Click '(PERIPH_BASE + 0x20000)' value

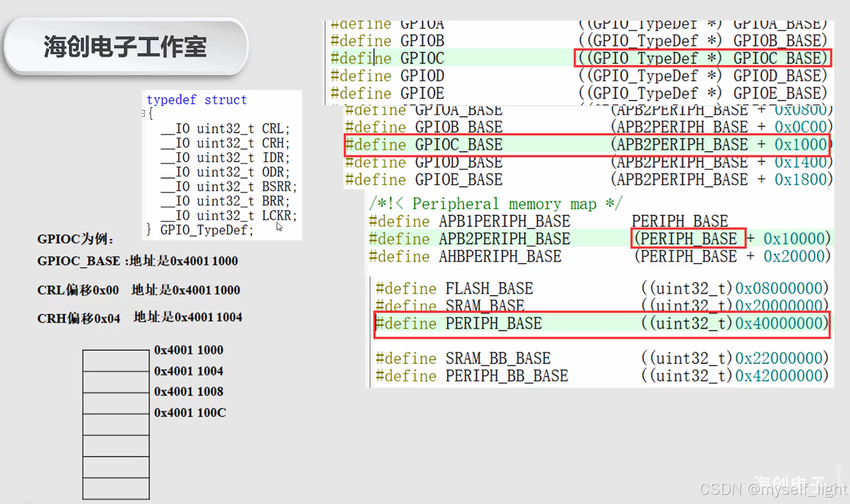732,256
